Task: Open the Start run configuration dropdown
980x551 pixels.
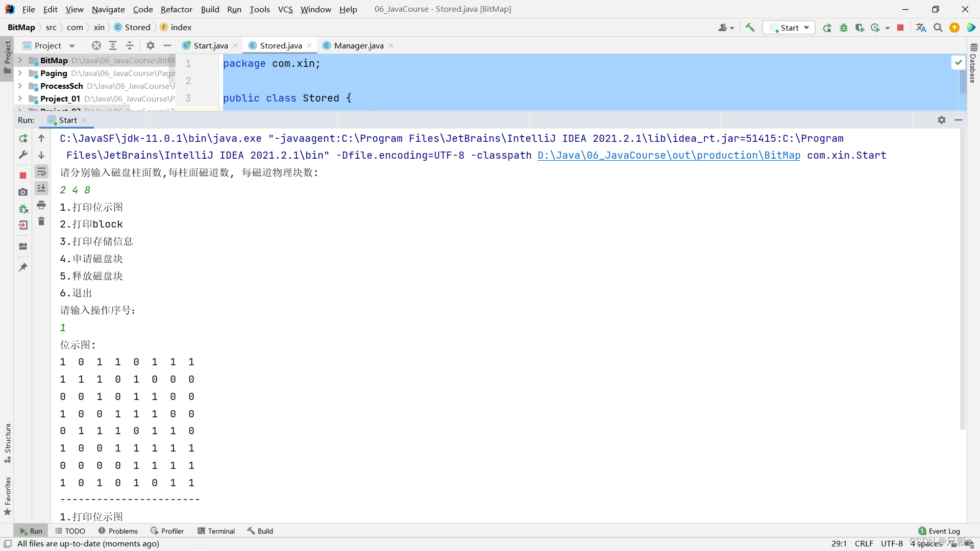Action: 789,28
